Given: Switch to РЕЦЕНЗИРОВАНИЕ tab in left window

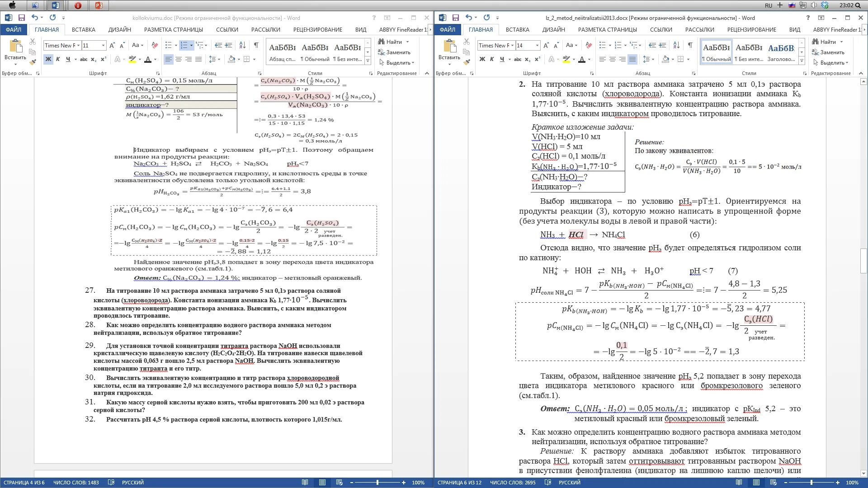Looking at the screenshot, I should [x=318, y=29].
